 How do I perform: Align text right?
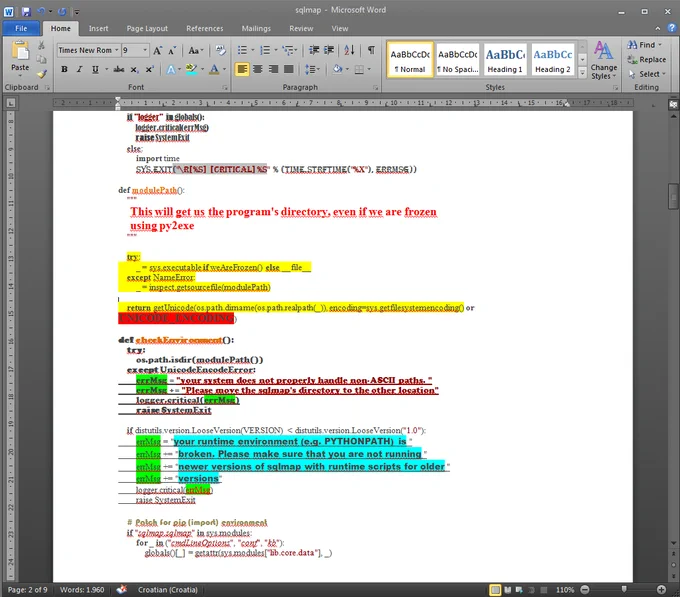point(273,69)
